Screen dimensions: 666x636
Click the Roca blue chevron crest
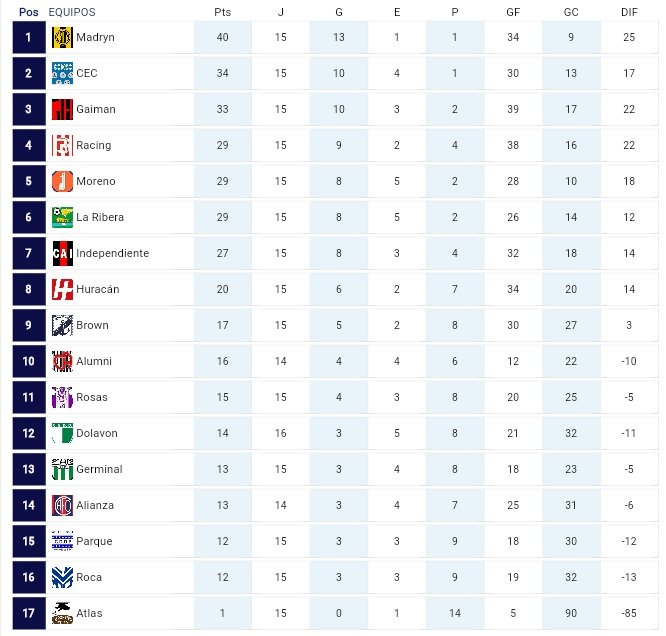[62, 577]
